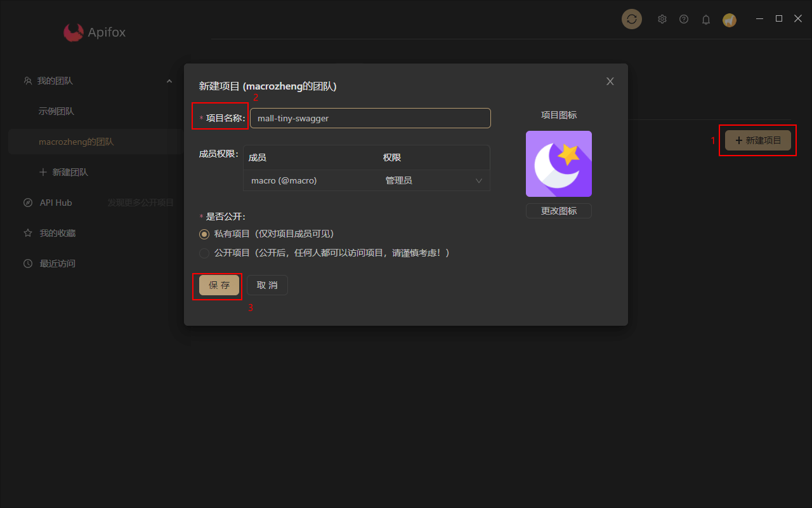Click the plus icon beside 新建团队
This screenshot has height=508, width=812.
tap(43, 172)
